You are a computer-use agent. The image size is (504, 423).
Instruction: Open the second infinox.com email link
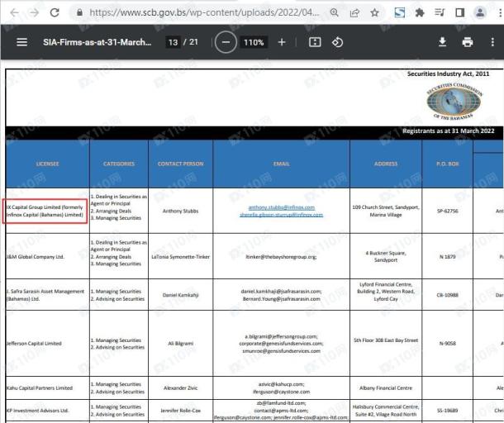click(281, 215)
